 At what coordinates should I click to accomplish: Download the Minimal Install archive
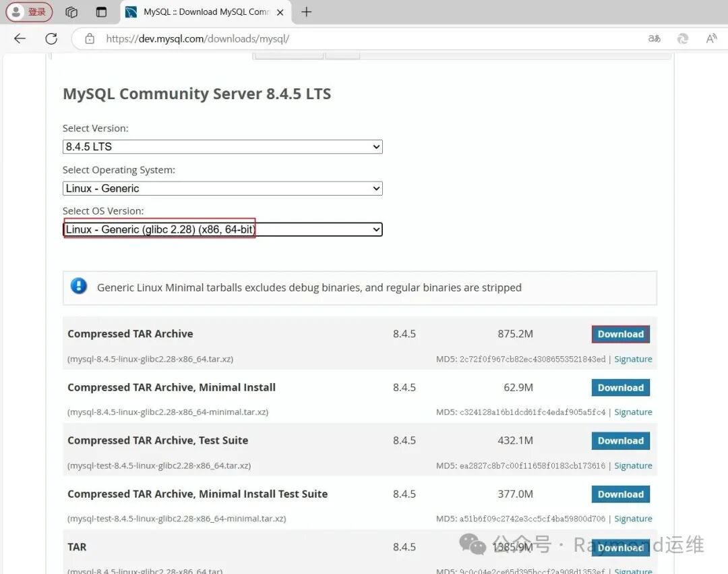[x=620, y=388]
